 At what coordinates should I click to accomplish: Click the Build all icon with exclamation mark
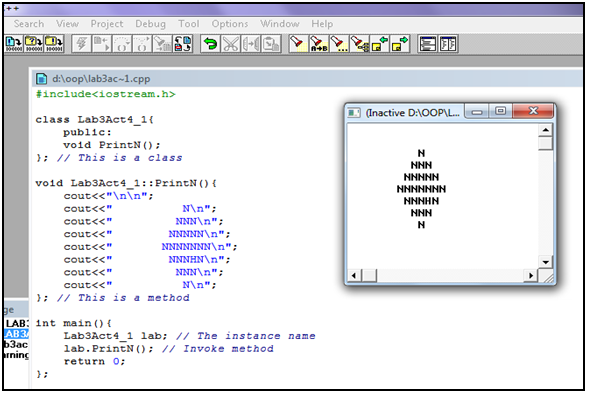(x=54, y=44)
